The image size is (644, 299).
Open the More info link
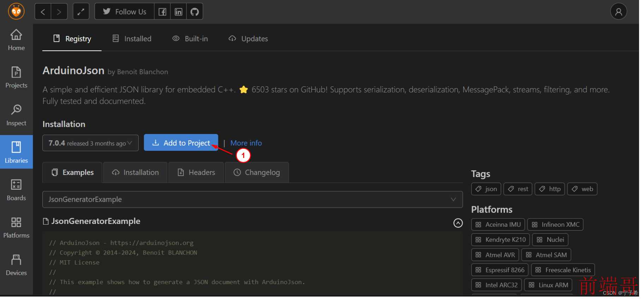pyautogui.click(x=246, y=143)
